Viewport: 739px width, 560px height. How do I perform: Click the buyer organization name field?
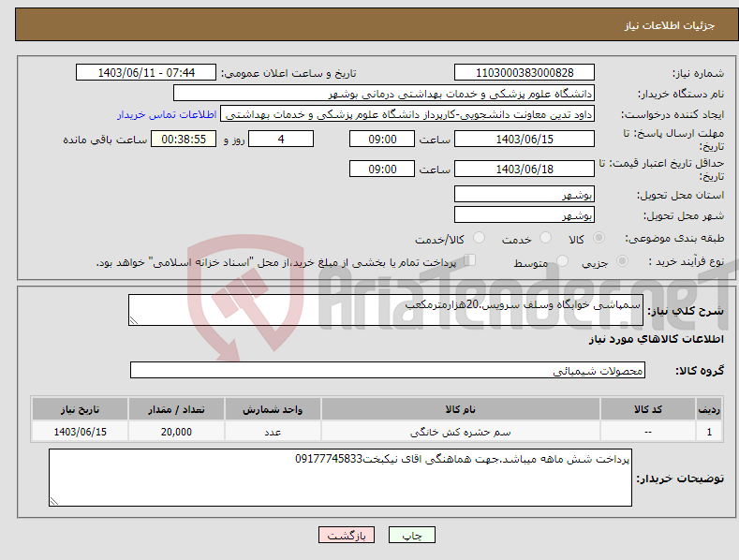pos(384,94)
